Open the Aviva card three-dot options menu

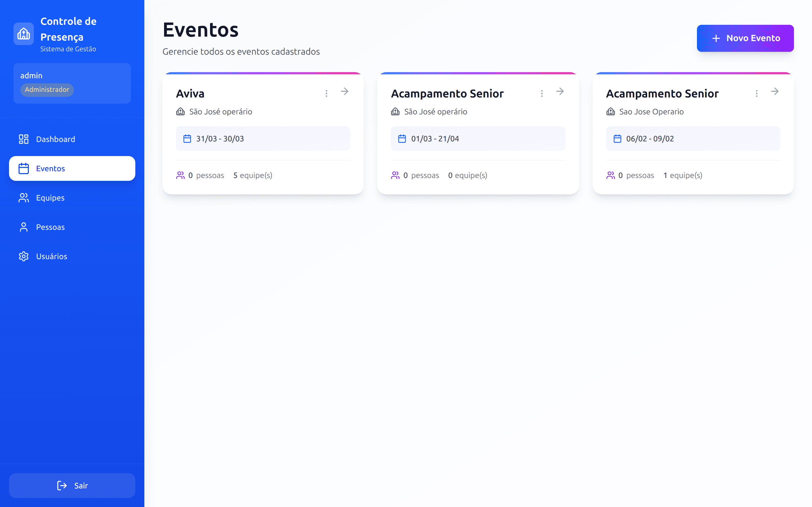pyautogui.click(x=326, y=94)
